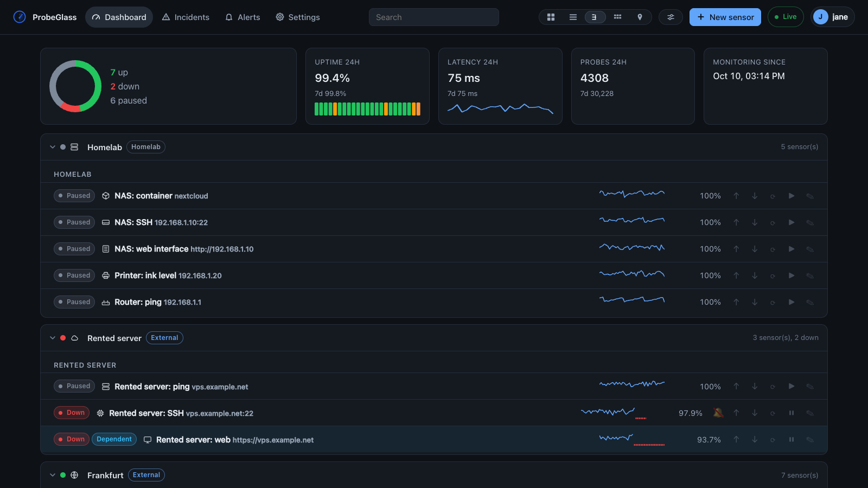The height and width of the screenshot is (488, 868).
Task: Re-check the Printer: ink level sensor
Action: click(773, 275)
